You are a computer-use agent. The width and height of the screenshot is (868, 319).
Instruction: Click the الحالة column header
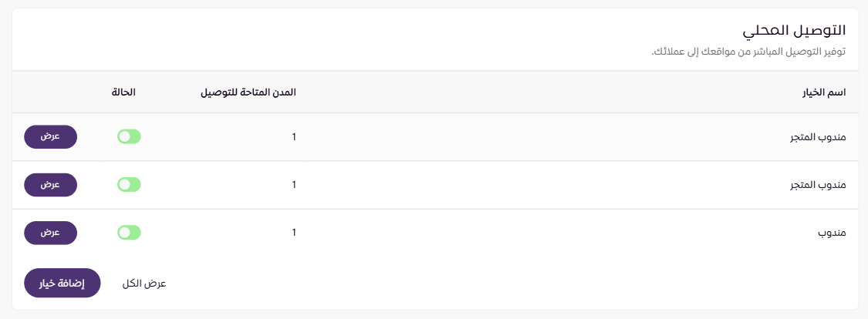(x=123, y=92)
